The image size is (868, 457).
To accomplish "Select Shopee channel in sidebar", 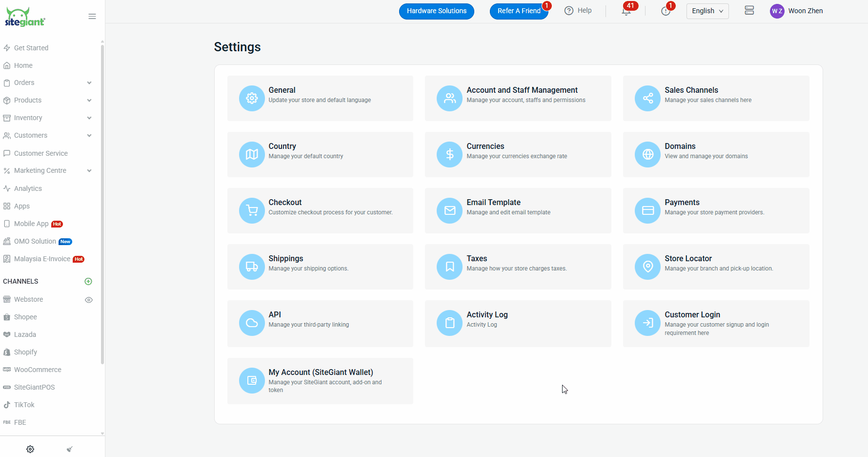I will 25,317.
